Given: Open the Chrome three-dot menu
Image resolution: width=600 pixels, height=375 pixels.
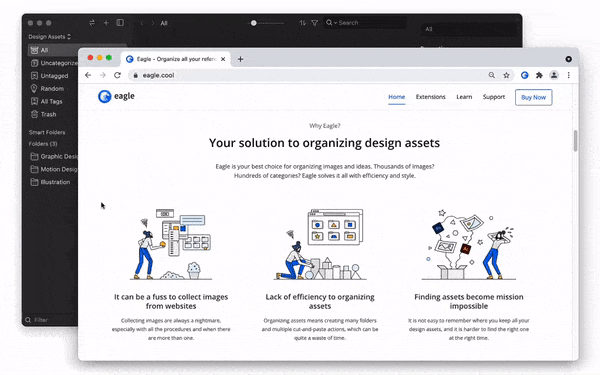Looking at the screenshot, I should point(569,75).
